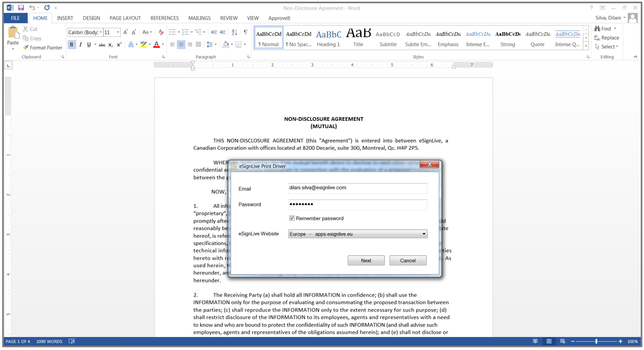Switch to Read Mode view icon

(535, 341)
